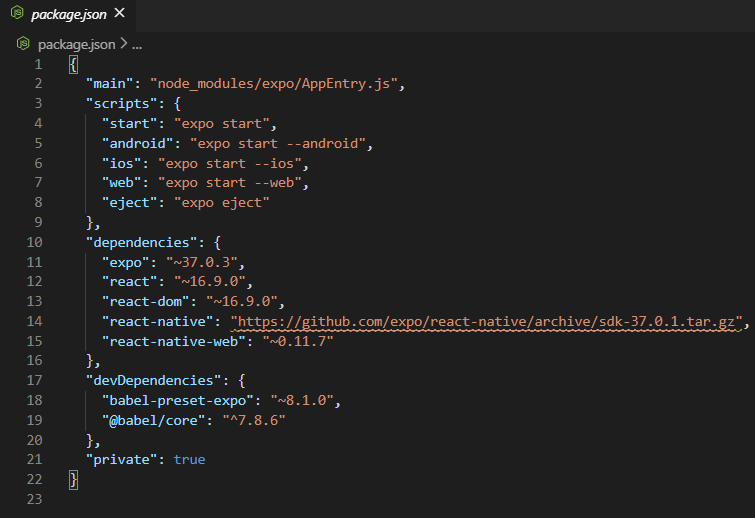Click the "scripts" key

(121, 104)
